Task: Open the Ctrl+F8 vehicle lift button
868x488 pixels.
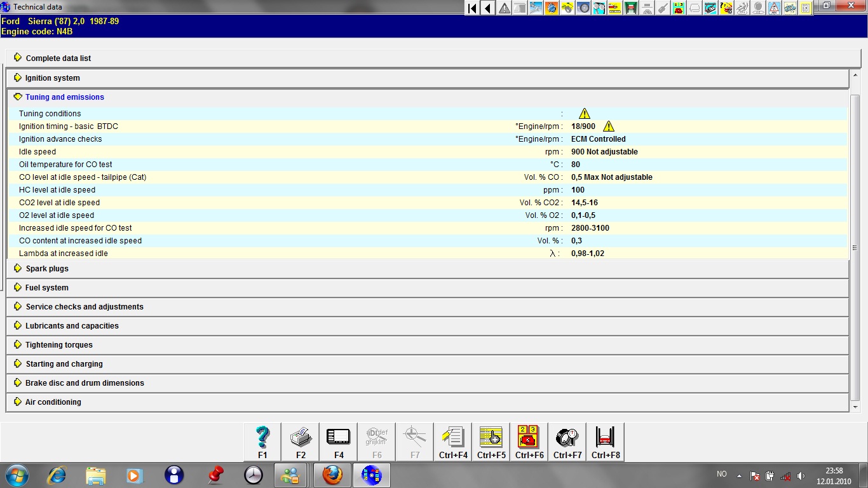Action: coord(605,442)
